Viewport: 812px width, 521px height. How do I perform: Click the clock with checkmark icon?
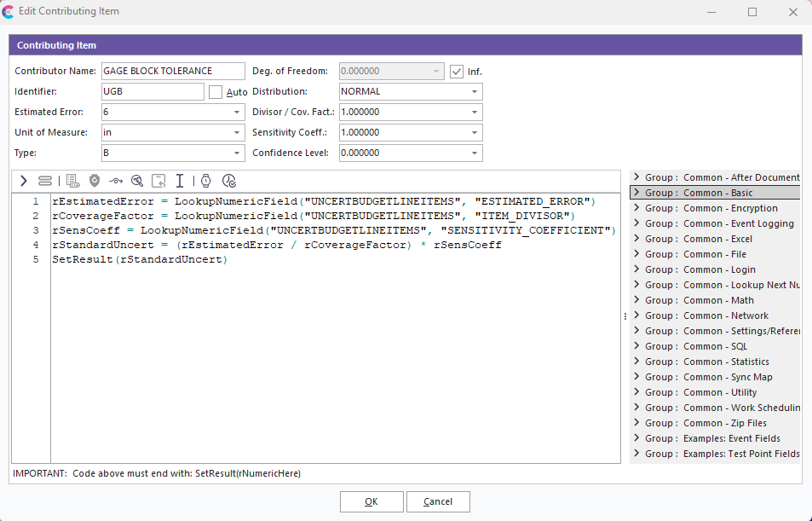click(228, 181)
